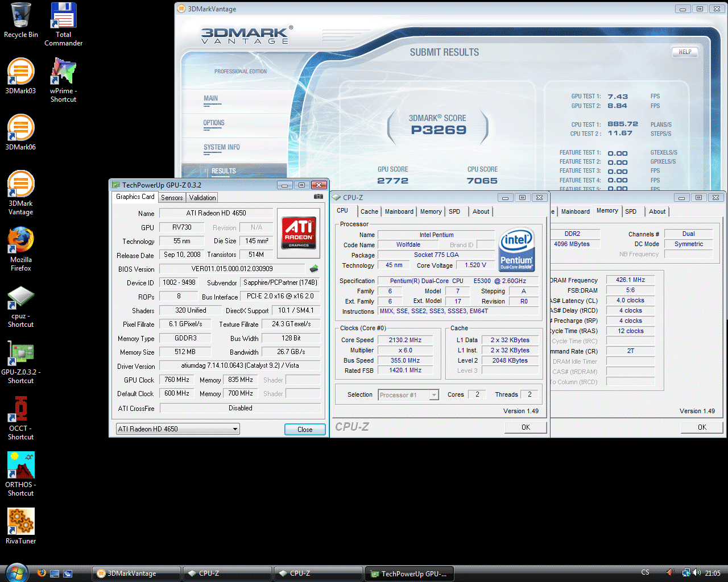Switch to the Validation tab in GPU-Z

(202, 198)
